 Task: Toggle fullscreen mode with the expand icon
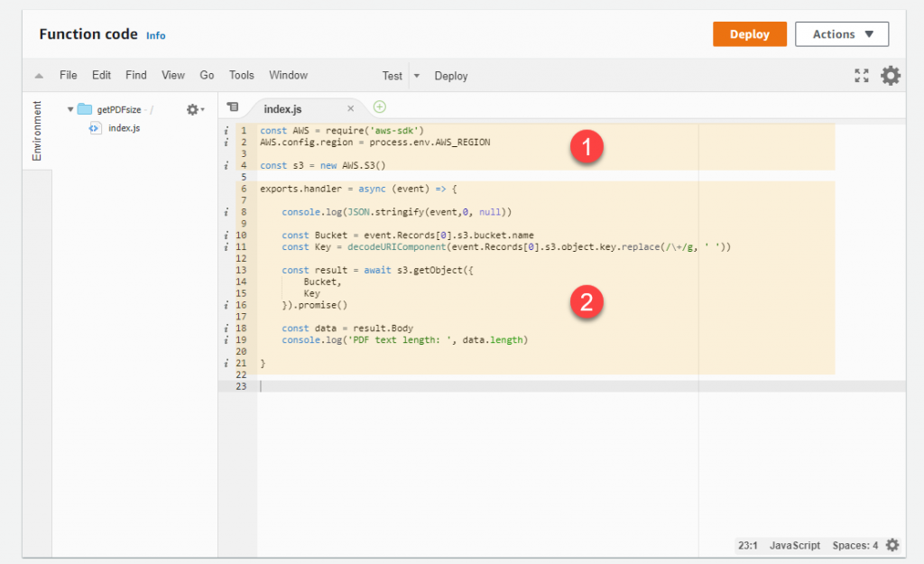(862, 76)
